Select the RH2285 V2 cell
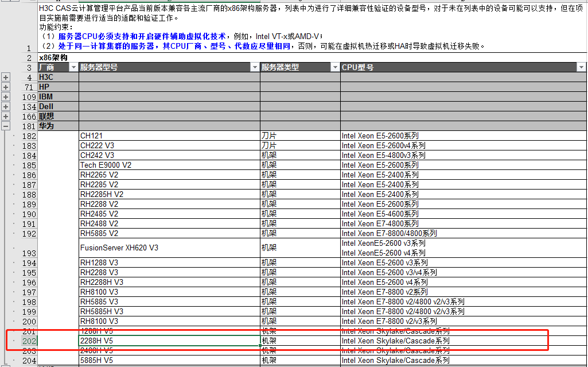 (169, 184)
